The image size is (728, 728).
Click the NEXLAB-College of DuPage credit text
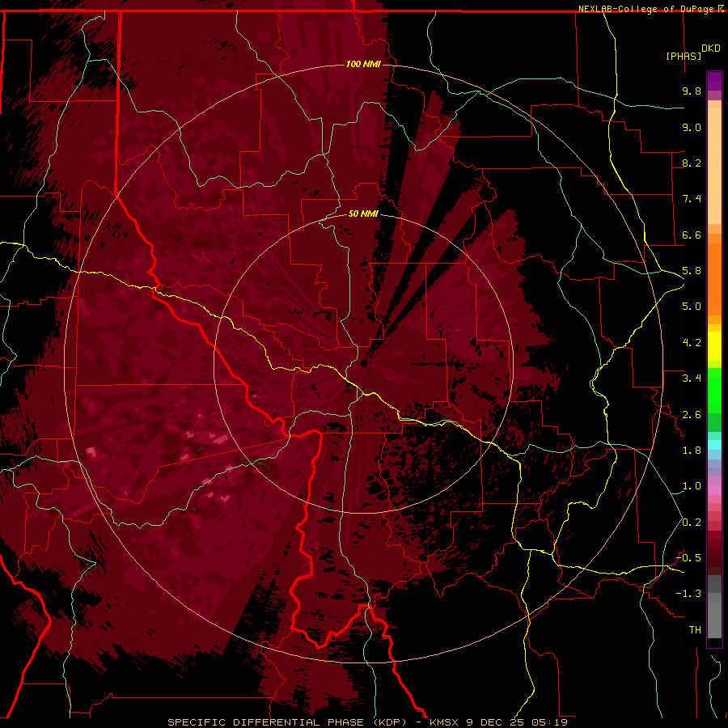click(x=647, y=9)
